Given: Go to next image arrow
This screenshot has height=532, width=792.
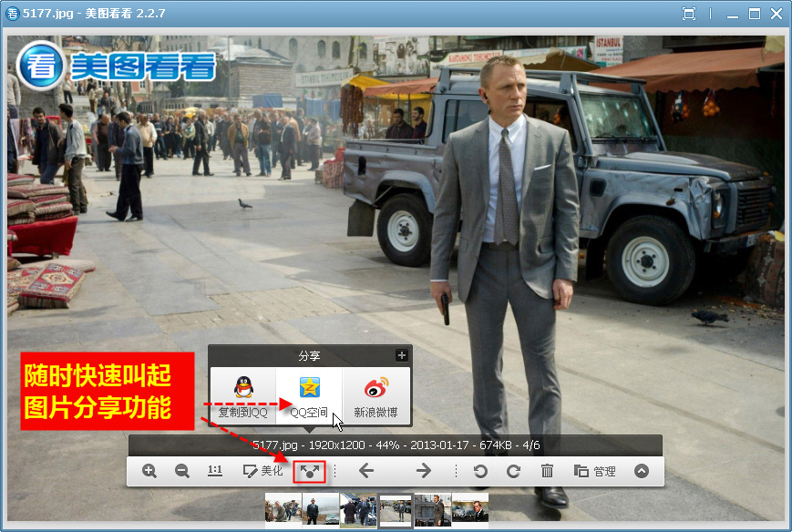Looking at the screenshot, I should click(423, 471).
